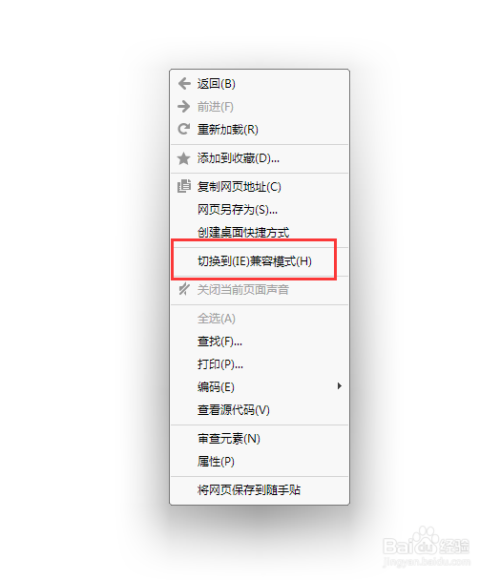Click the star favorites icon

(184, 158)
